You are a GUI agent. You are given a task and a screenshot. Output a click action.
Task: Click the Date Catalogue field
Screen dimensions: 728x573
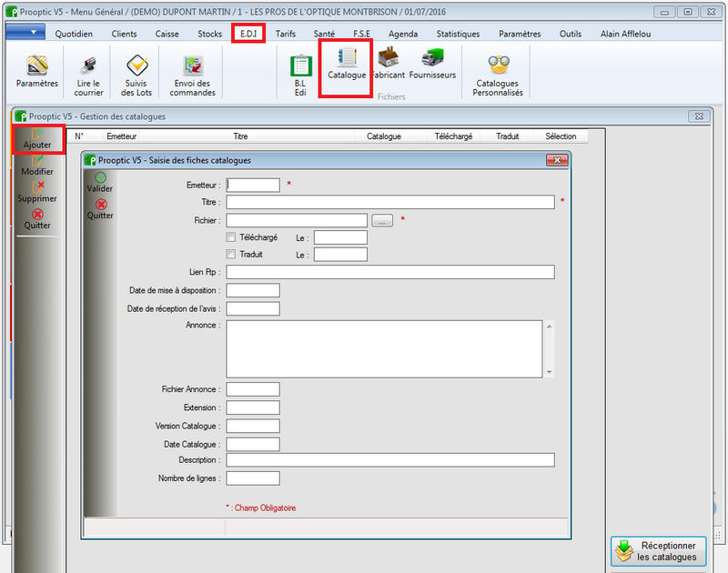(253, 444)
